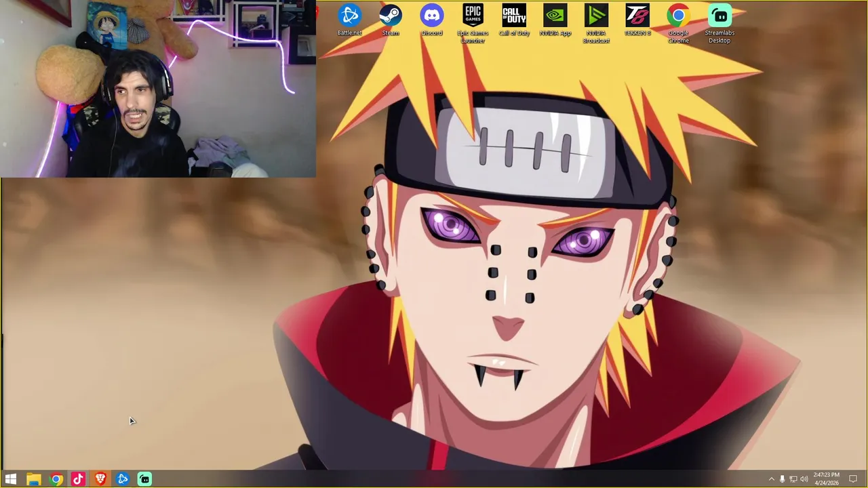Launch Steam from the desktop
Image resolution: width=868 pixels, height=488 pixels.
click(x=391, y=20)
